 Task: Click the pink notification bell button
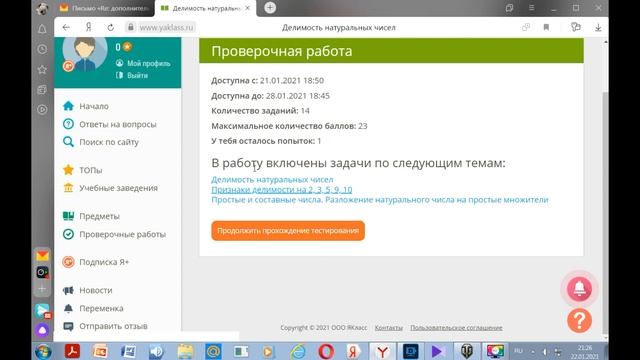tap(580, 289)
